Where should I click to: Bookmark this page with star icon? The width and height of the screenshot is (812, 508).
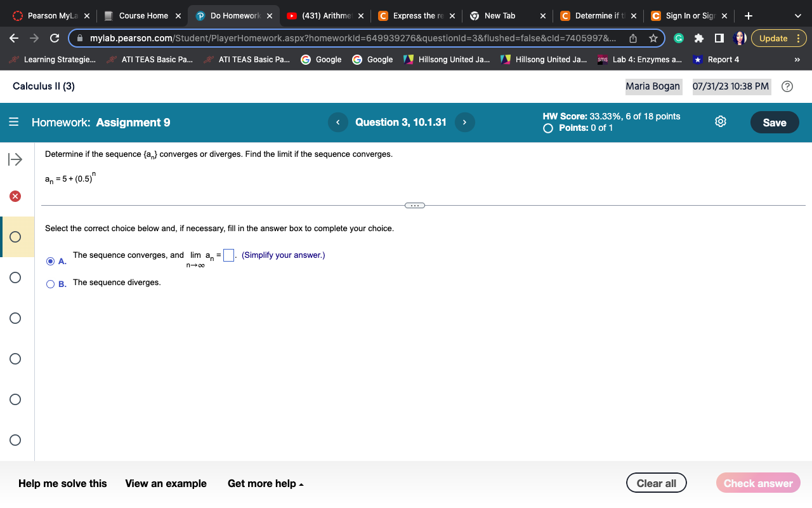653,38
